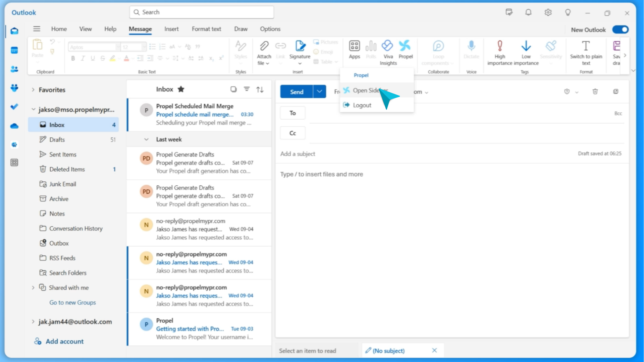644x362 pixels.
Task: Collapse the Last week message group
Action: [146, 139]
